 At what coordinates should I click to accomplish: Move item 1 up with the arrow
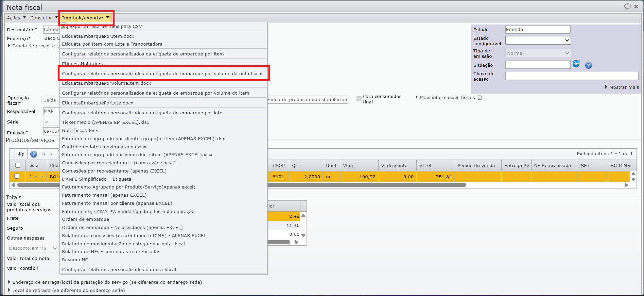point(36,176)
